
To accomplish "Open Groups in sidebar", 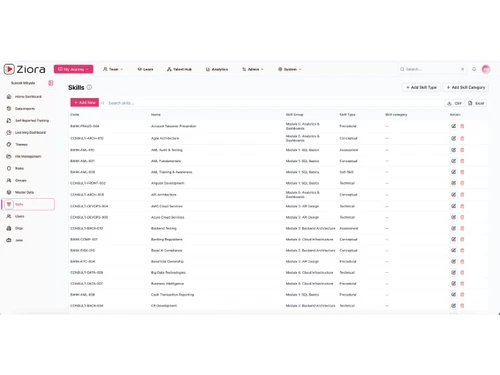I will tap(16, 180).
